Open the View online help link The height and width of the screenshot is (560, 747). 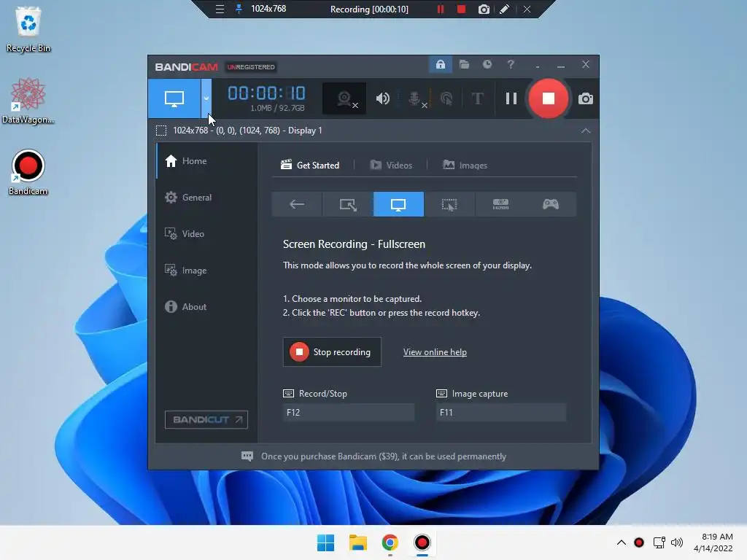coord(435,352)
